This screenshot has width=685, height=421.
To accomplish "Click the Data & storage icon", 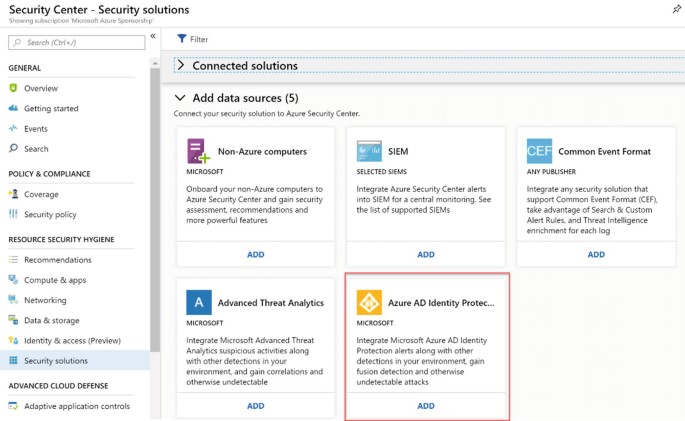I will [13, 320].
